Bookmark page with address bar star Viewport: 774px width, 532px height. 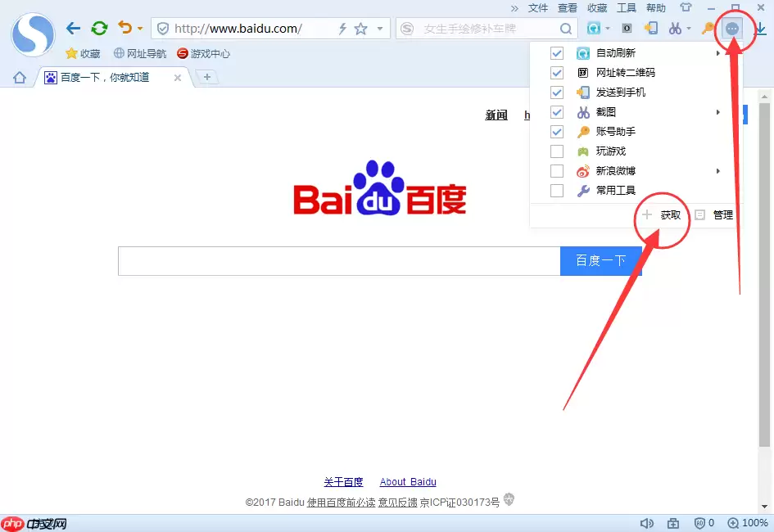click(360, 29)
